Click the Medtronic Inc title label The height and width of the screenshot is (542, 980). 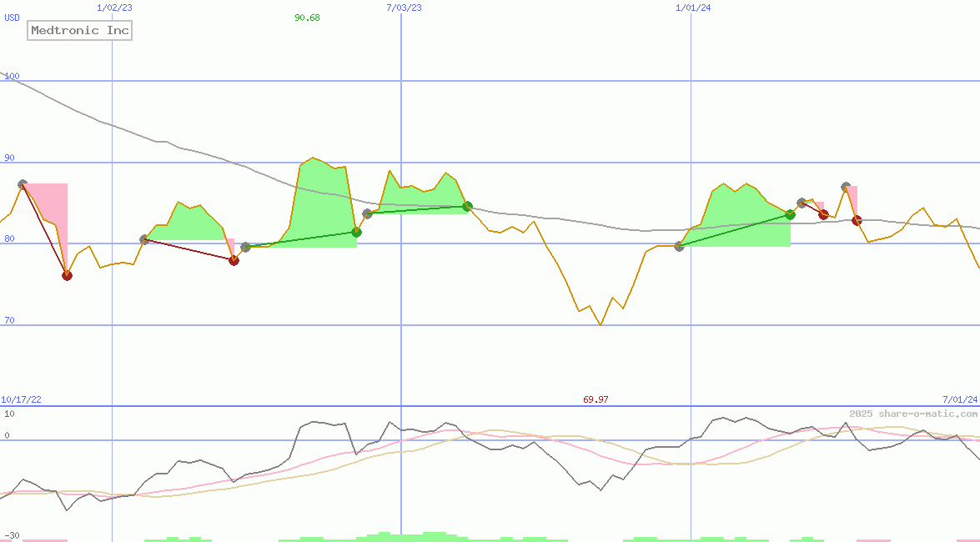(x=80, y=31)
